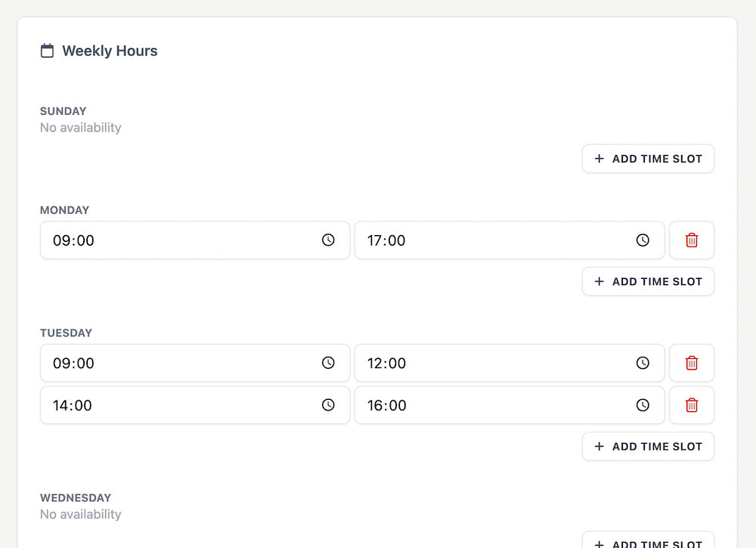
Task: Edit Monday's 17:00 end time field
Action: (x=510, y=240)
